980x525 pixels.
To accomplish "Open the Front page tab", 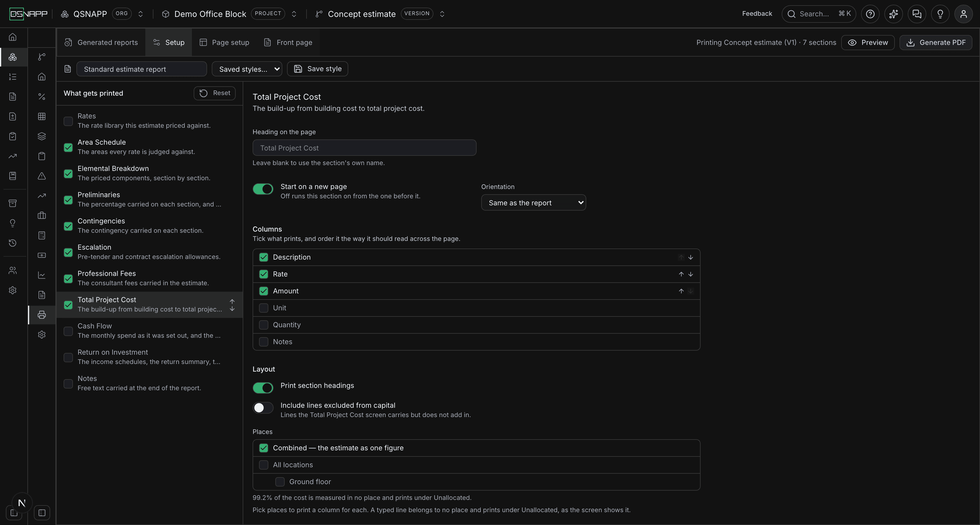I will tap(288, 42).
